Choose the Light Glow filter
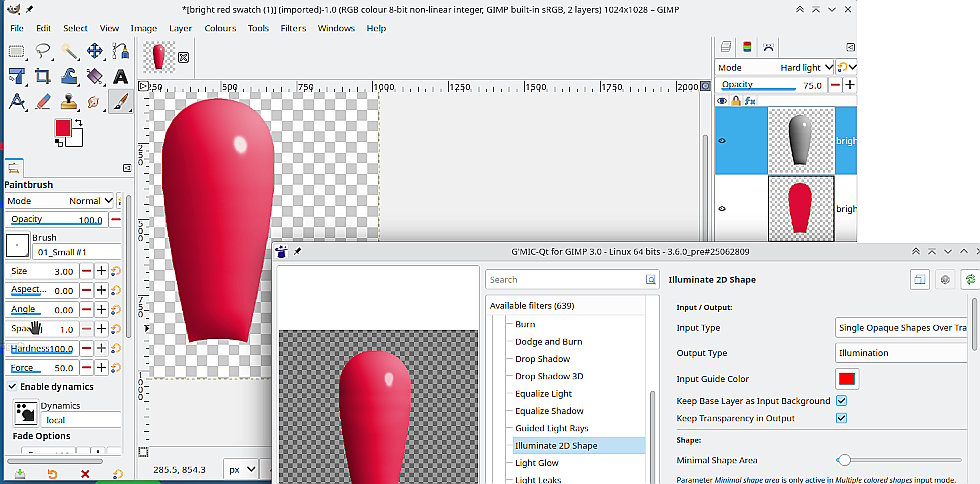The image size is (980, 484). [537, 463]
